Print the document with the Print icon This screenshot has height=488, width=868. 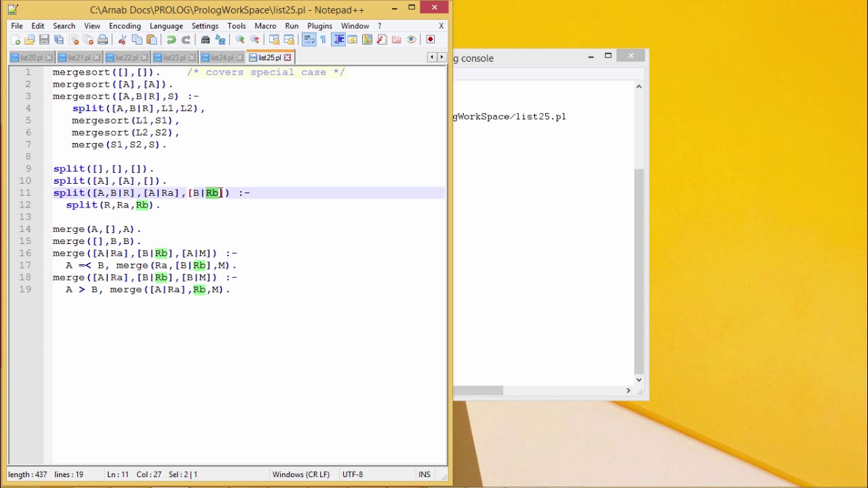103,40
